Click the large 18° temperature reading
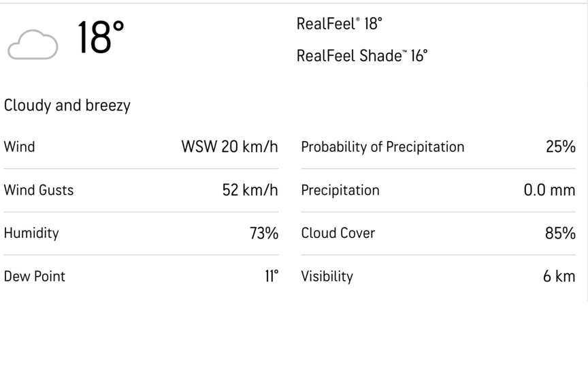The image size is (588, 368). 101,37
